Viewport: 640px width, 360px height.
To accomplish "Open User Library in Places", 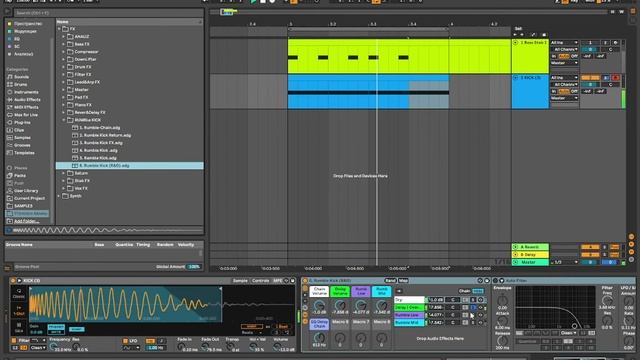I will 26,191.
